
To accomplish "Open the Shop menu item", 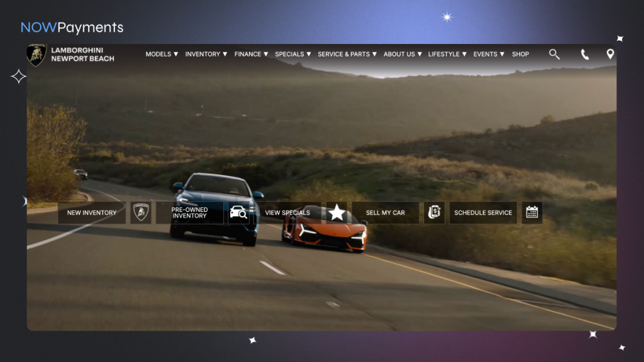I will tap(520, 54).
